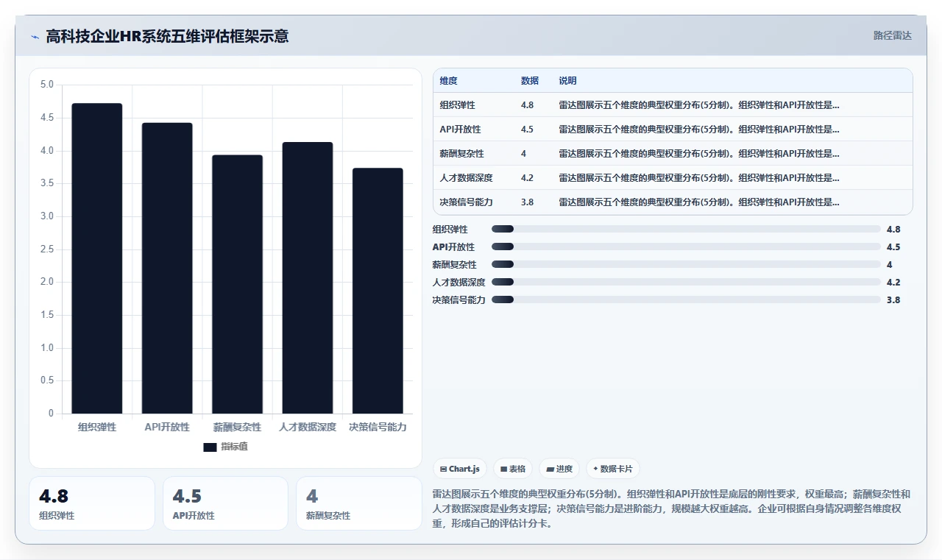Click the 人才数据深度 bar in the chart
This screenshot has height=560, width=942.
click(308, 278)
